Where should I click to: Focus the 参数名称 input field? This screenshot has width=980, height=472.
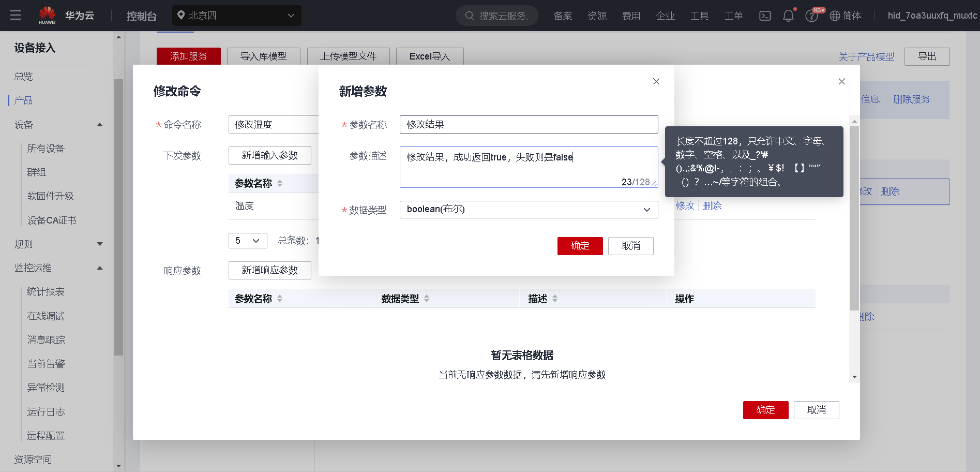[529, 124]
